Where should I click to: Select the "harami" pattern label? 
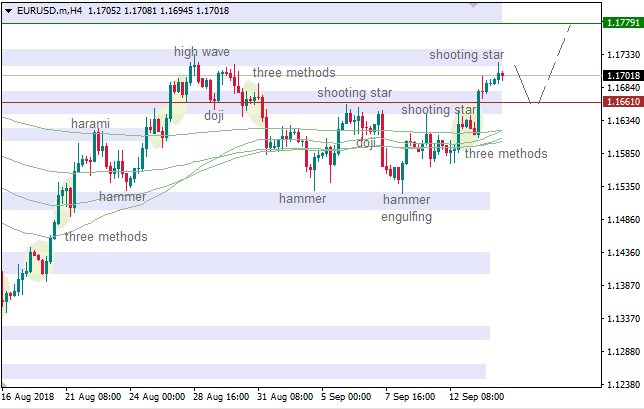[90, 124]
